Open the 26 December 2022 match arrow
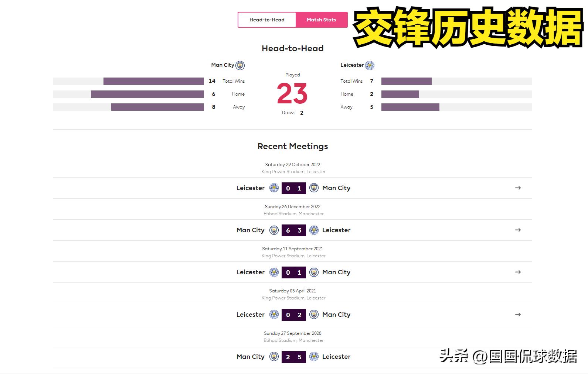588x374 pixels. tap(518, 230)
